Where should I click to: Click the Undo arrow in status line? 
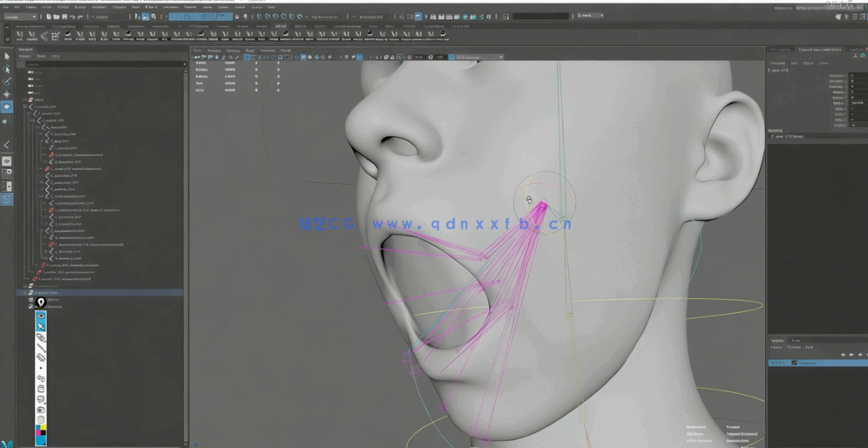[x=72, y=17]
